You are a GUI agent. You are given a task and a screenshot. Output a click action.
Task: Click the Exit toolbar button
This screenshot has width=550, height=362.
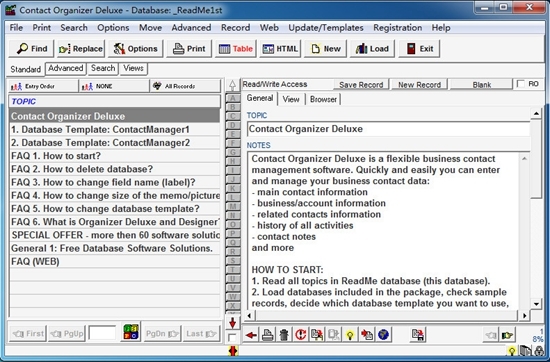click(x=419, y=48)
